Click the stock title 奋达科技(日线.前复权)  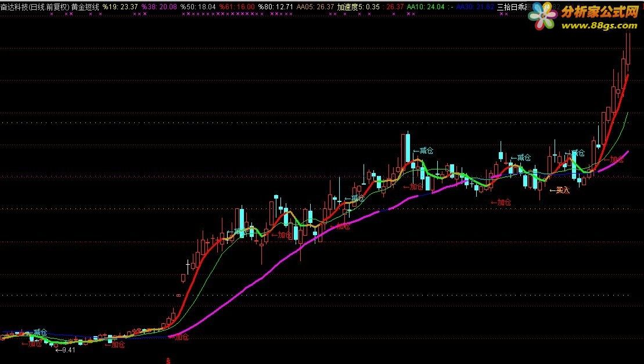point(34,6)
